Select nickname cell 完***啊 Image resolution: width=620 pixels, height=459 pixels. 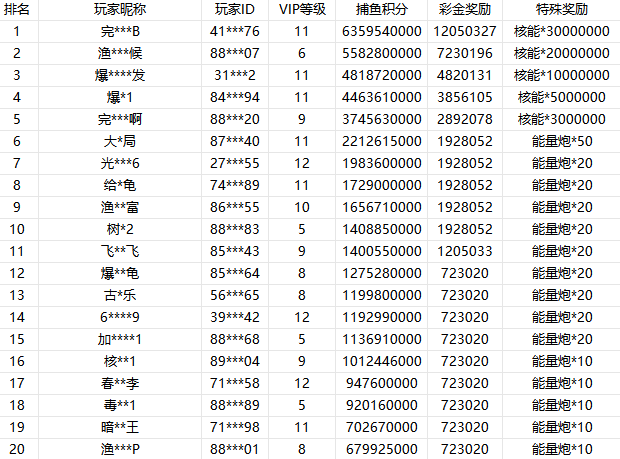[120, 119]
